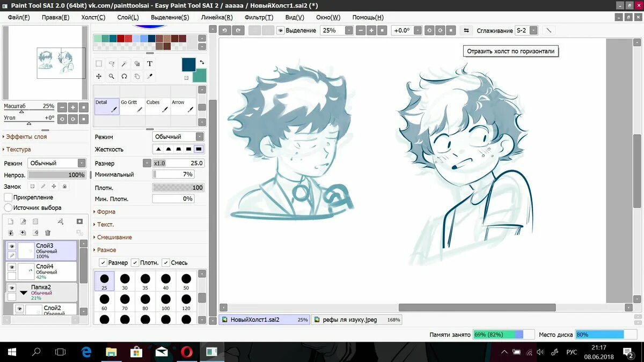Enable the Прикрепление checkbox
644x362 pixels.
point(8,197)
